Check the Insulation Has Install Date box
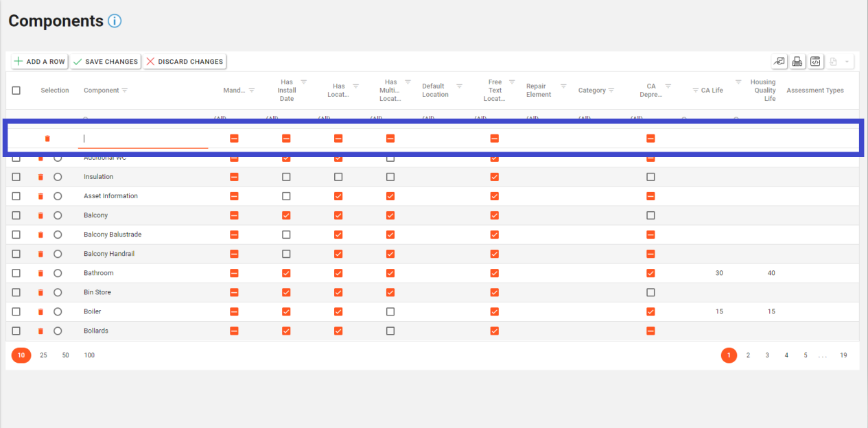This screenshot has width=868, height=428. (286, 177)
